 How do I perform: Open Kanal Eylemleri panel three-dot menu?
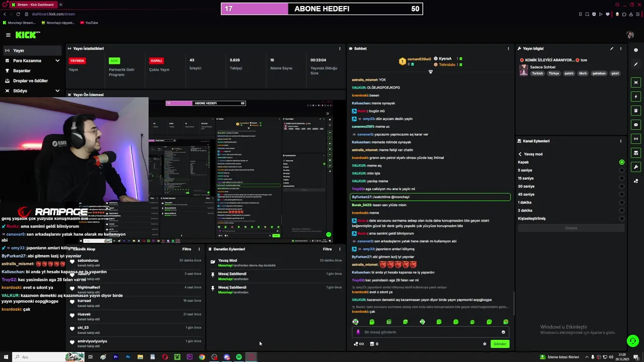pyautogui.click(x=620, y=141)
